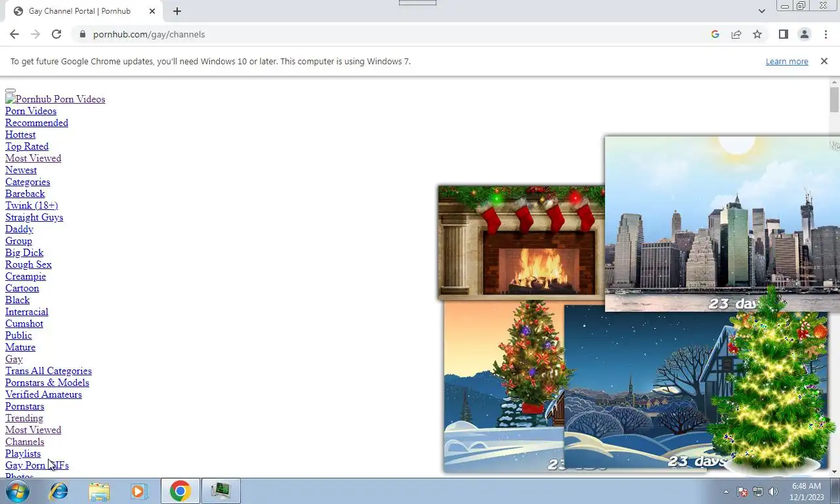Go to the Channels link
This screenshot has height=504, width=840.
coord(24,442)
